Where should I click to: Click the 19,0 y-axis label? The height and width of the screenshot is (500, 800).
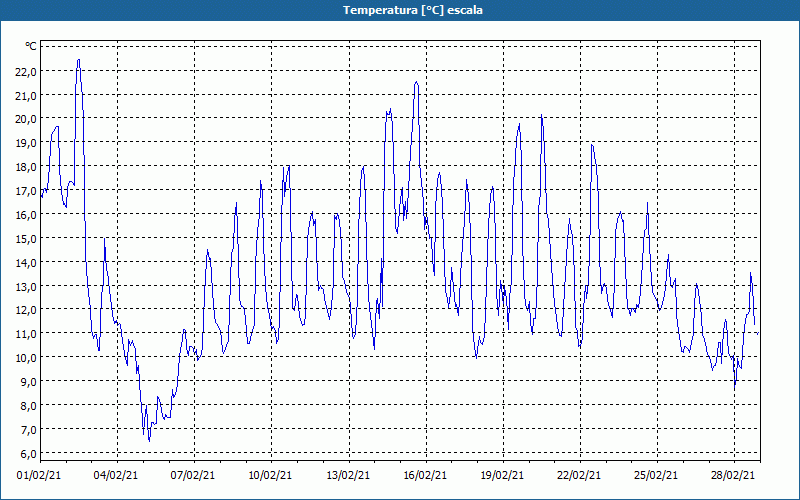pos(26,143)
